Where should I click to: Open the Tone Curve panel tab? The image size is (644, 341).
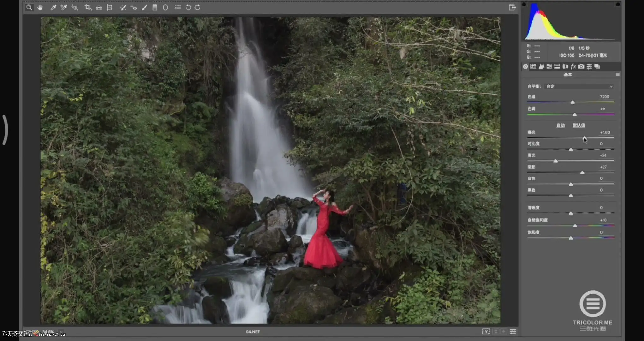pos(533,66)
